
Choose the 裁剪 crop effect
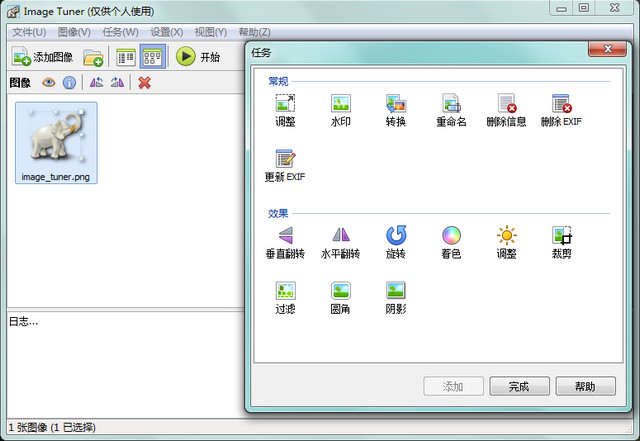[562, 243]
